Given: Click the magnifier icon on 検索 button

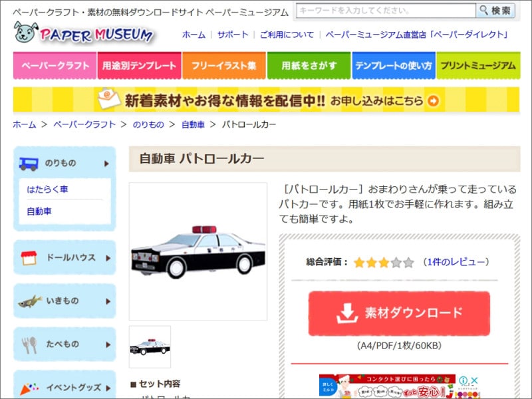Looking at the screenshot, I should 486,11.
